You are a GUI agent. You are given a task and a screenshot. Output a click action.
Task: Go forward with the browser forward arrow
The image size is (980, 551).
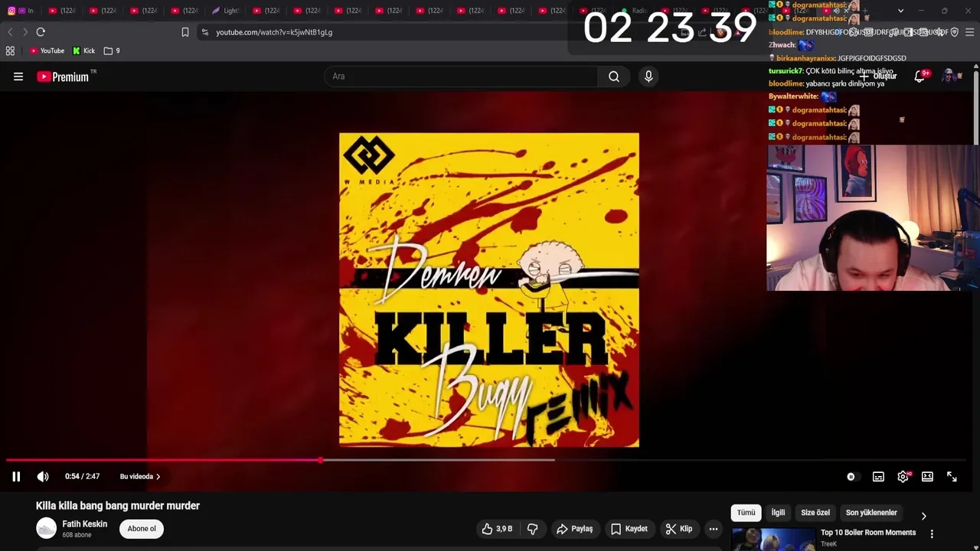click(x=25, y=32)
